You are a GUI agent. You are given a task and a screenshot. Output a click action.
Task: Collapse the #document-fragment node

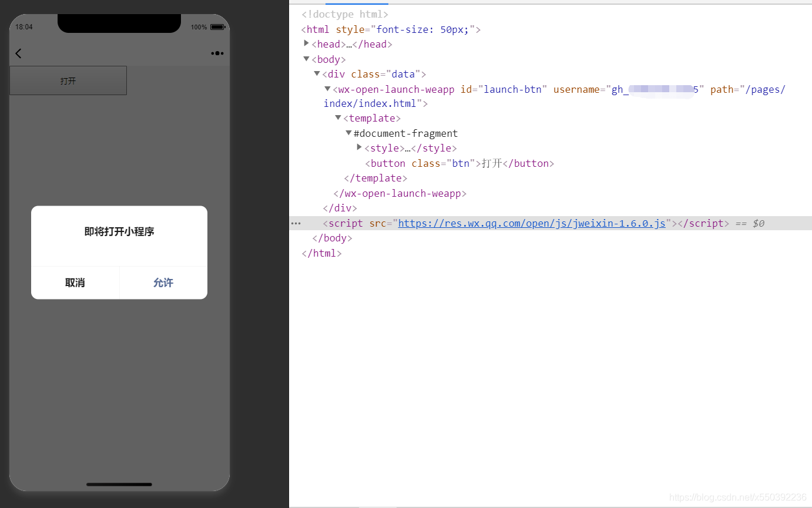click(x=348, y=133)
